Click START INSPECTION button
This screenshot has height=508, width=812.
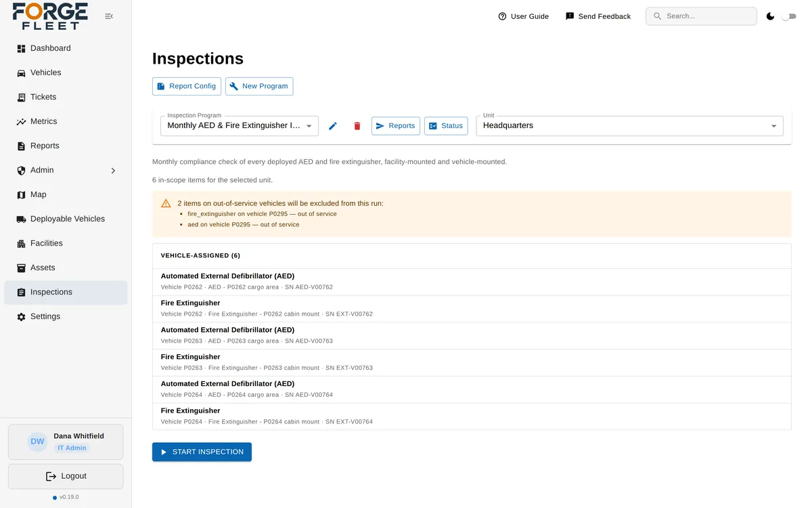(202, 452)
